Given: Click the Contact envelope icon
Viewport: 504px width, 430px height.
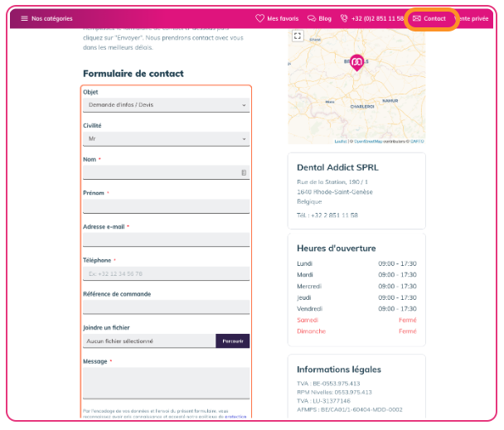Looking at the screenshot, I should 417,18.
